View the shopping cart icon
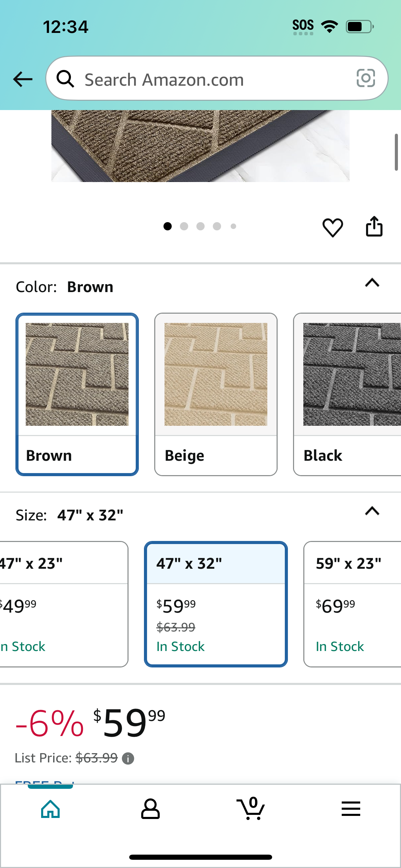Viewport: 401px width, 868px height. pos(251,808)
